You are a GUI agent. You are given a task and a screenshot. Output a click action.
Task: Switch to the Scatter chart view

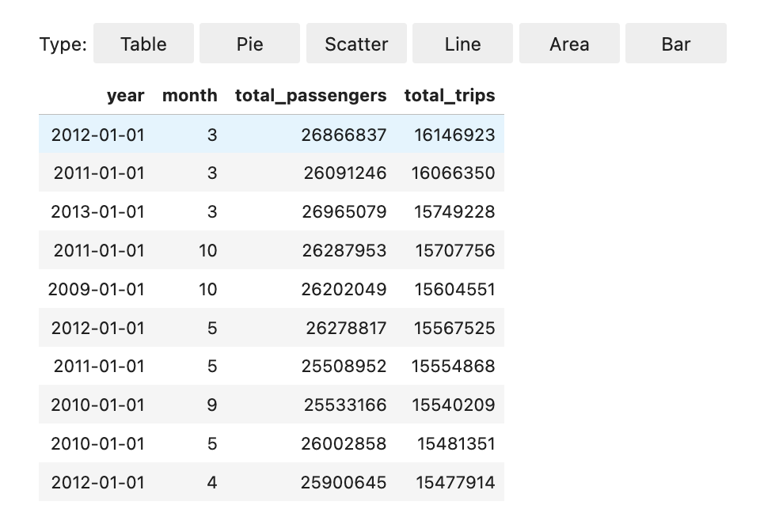pyautogui.click(x=356, y=44)
